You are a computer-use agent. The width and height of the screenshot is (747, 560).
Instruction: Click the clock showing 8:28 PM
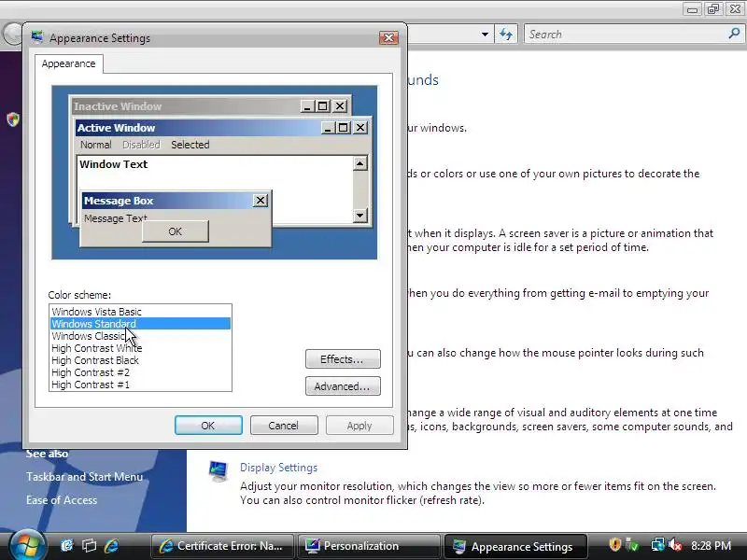711,545
